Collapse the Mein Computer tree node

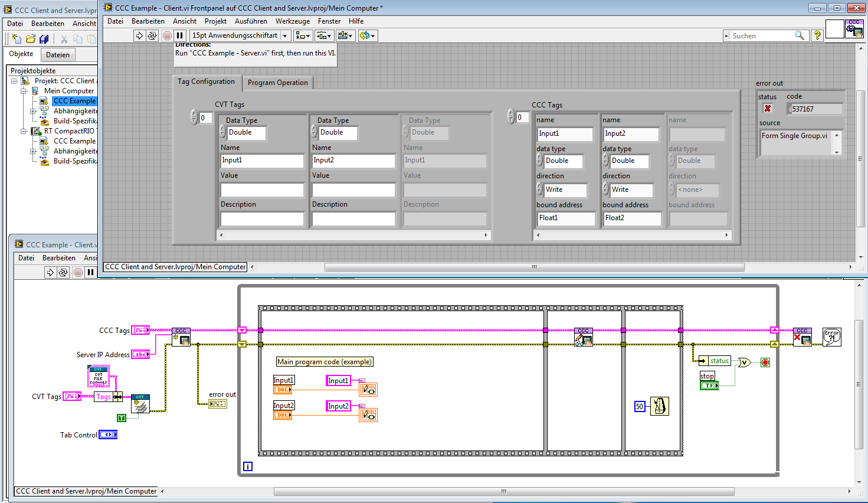(x=24, y=91)
